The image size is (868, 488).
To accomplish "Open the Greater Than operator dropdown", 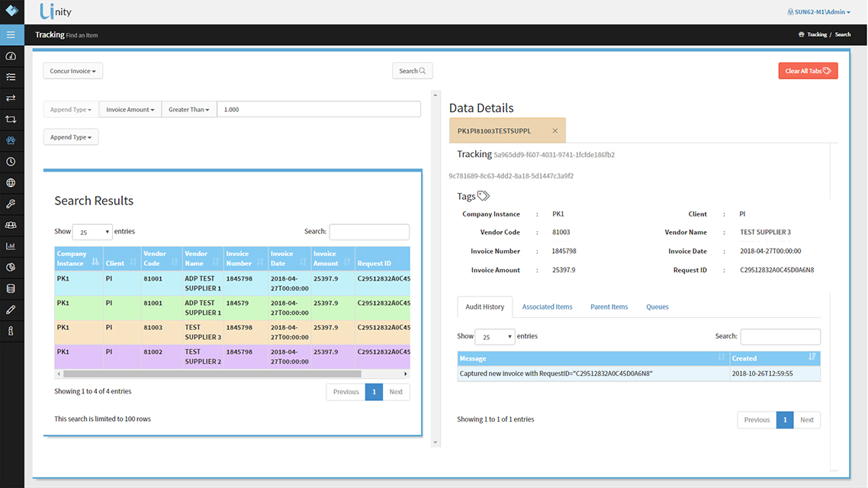I will point(189,110).
